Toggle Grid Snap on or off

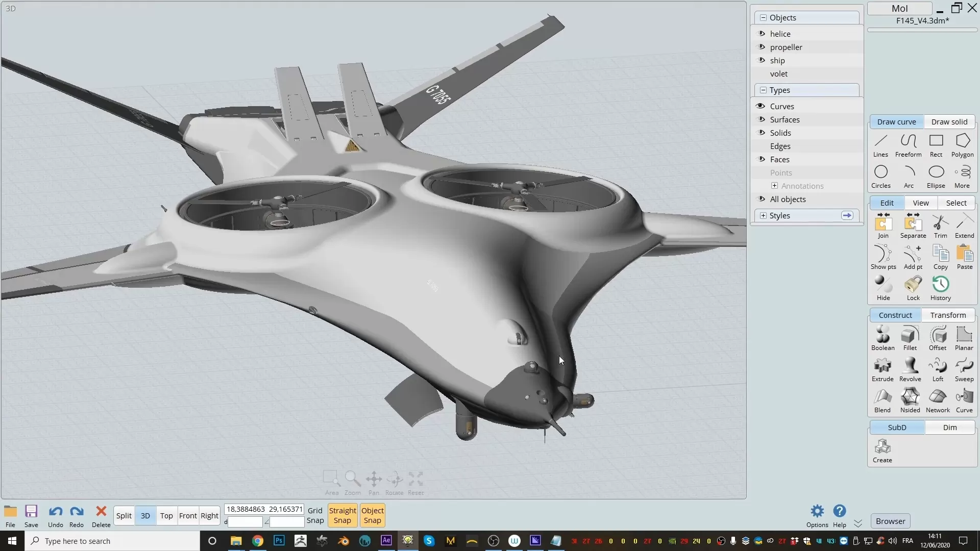tap(315, 515)
